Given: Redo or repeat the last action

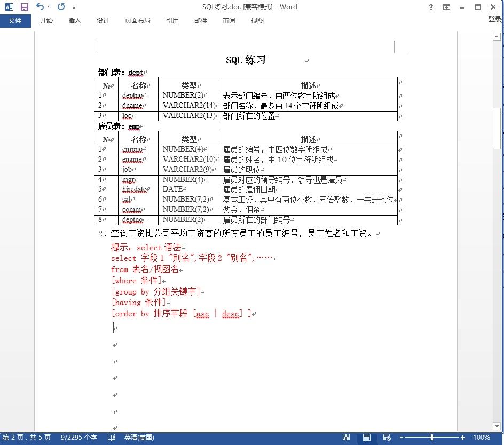Looking at the screenshot, I should (61, 7).
